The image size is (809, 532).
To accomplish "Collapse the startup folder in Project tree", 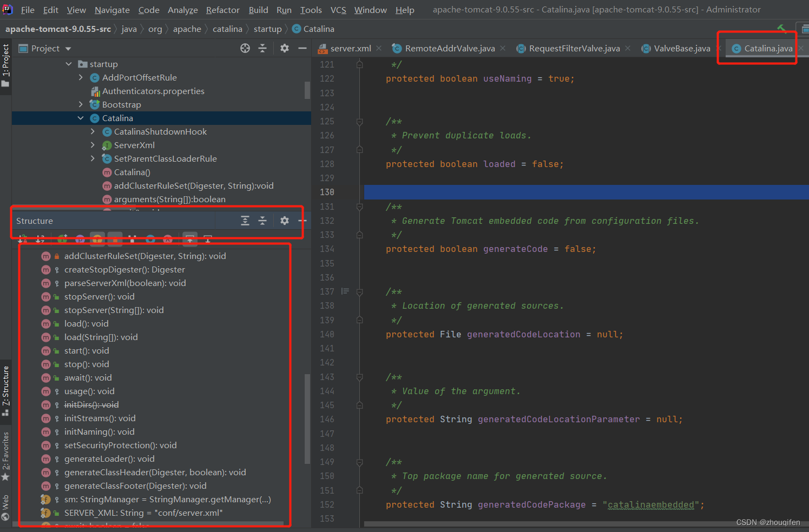I will pyautogui.click(x=69, y=64).
